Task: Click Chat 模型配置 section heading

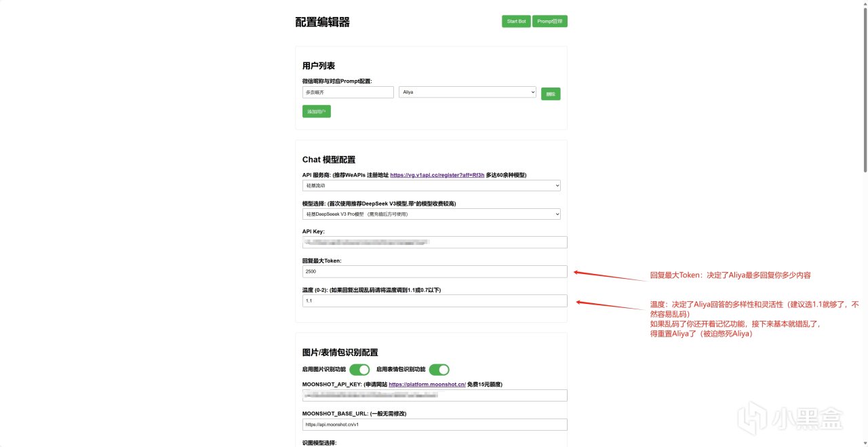Action: [329, 160]
